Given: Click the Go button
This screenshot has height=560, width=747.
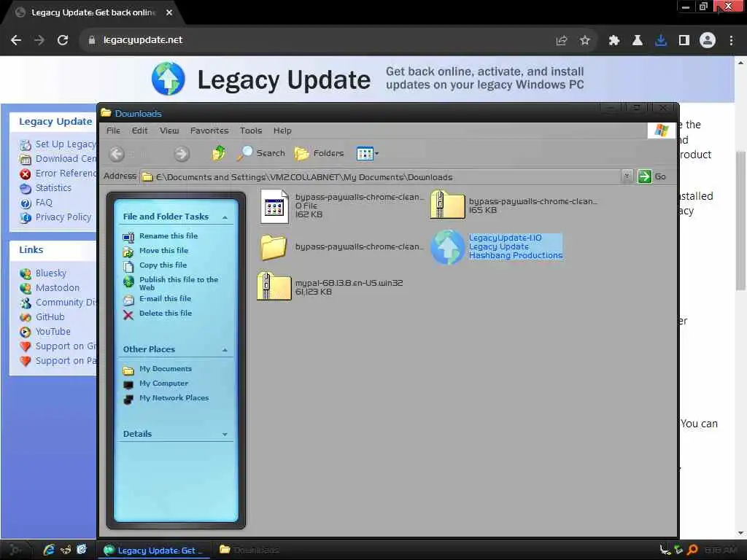Looking at the screenshot, I should (x=651, y=176).
